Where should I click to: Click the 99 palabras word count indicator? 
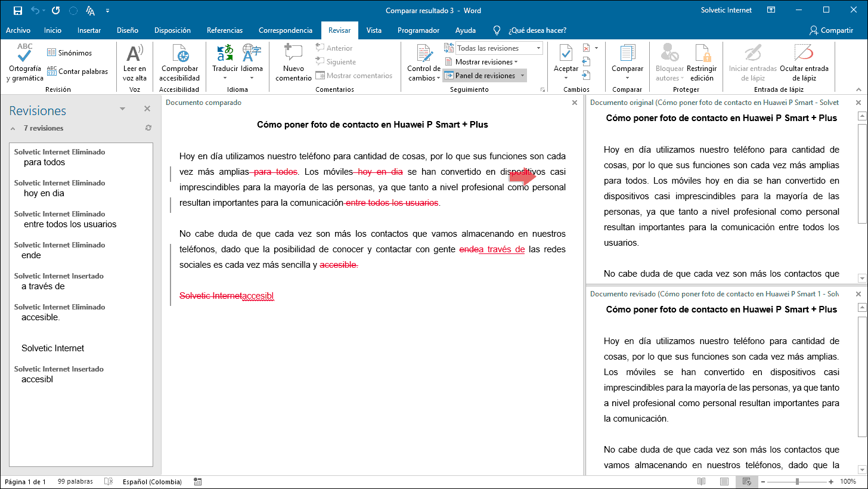click(75, 482)
